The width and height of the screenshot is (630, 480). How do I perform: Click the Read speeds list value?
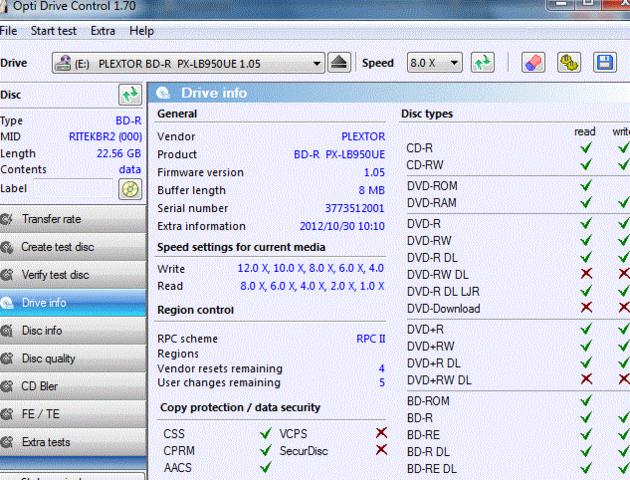coord(312,286)
